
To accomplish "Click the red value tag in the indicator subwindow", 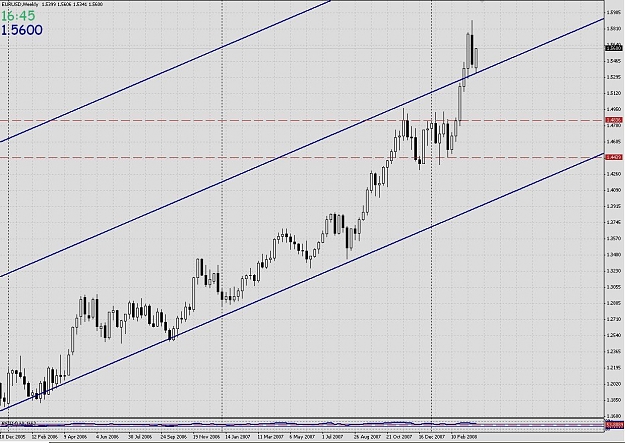I will coord(613,425).
